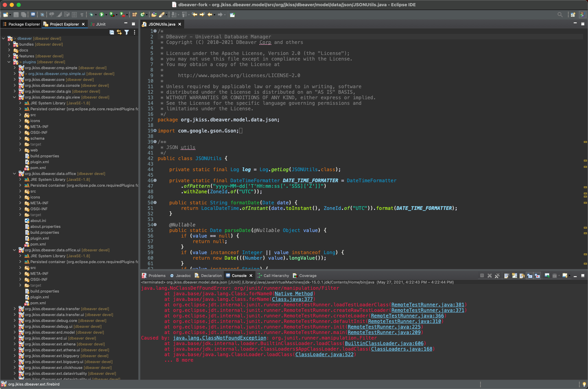Run the last launched application
Viewport: 588px width, 389px height.
(x=102, y=15)
